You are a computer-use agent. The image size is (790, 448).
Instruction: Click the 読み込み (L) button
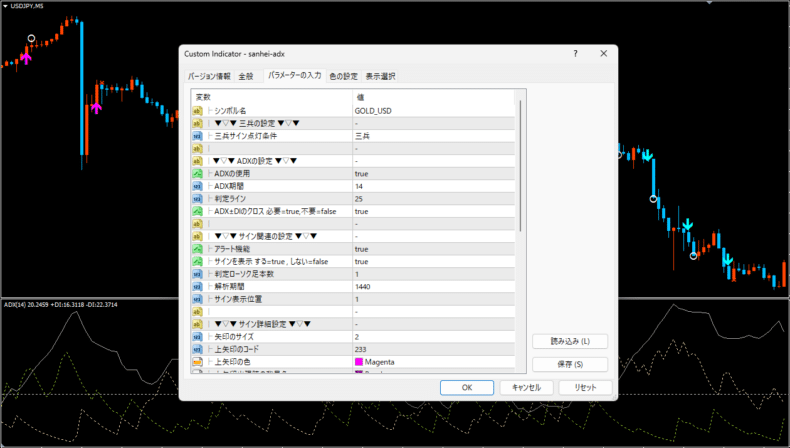pos(570,341)
